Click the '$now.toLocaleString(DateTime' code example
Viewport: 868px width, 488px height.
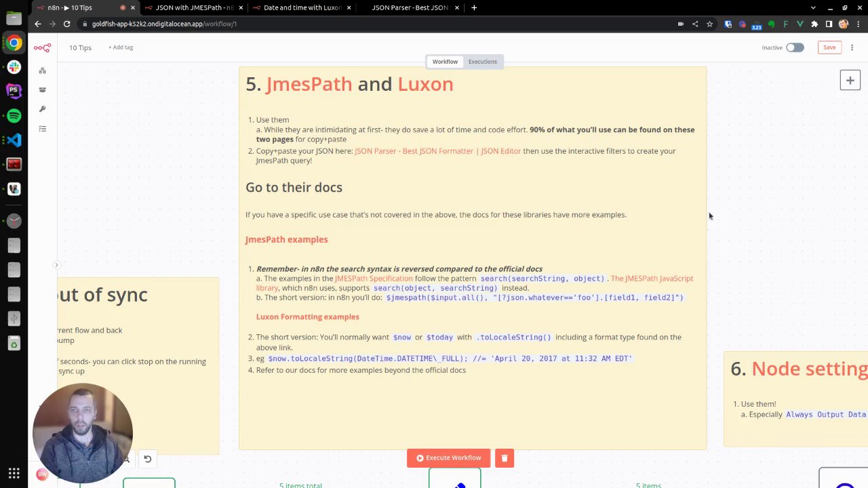coord(450,359)
